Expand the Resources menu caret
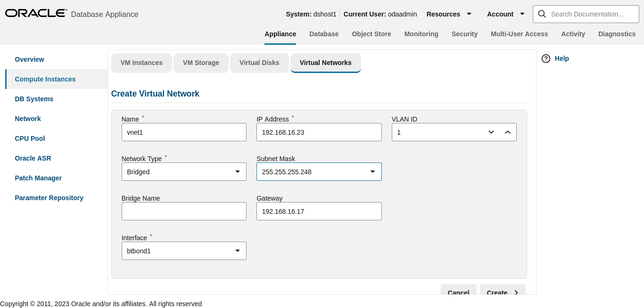The height and width of the screenshot is (308, 644). pyautogui.click(x=469, y=14)
